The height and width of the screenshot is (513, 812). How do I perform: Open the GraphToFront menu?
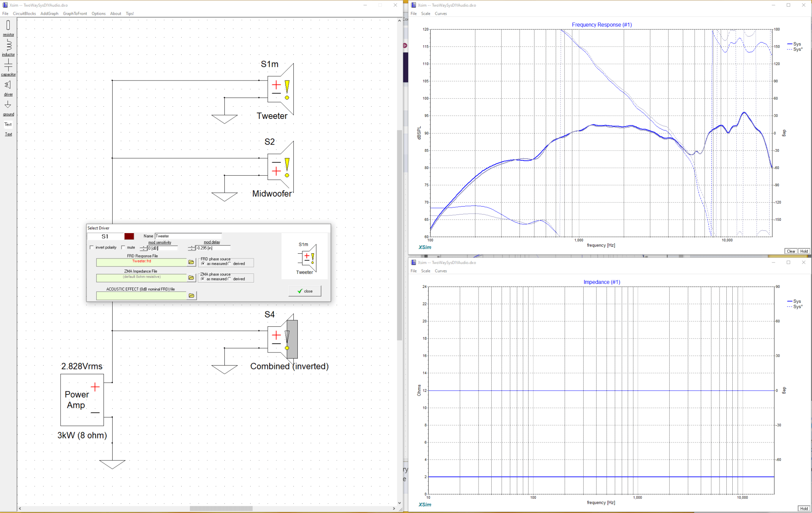pos(75,13)
